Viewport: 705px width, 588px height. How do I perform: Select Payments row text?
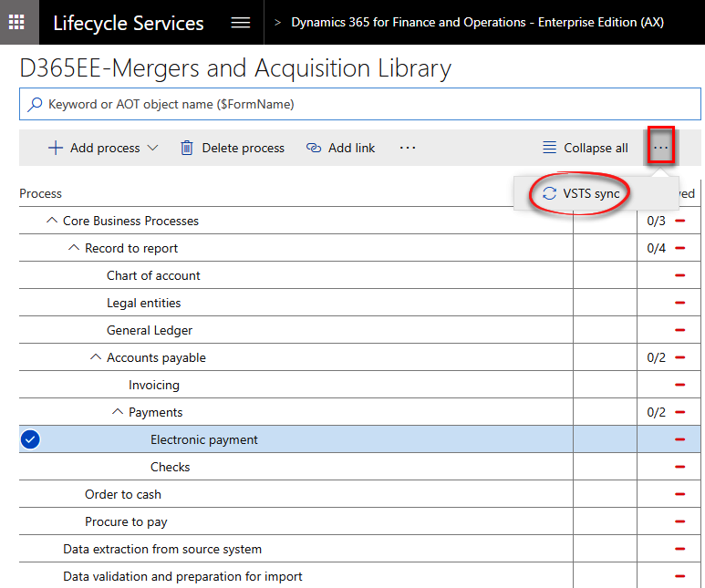pyautogui.click(x=156, y=413)
